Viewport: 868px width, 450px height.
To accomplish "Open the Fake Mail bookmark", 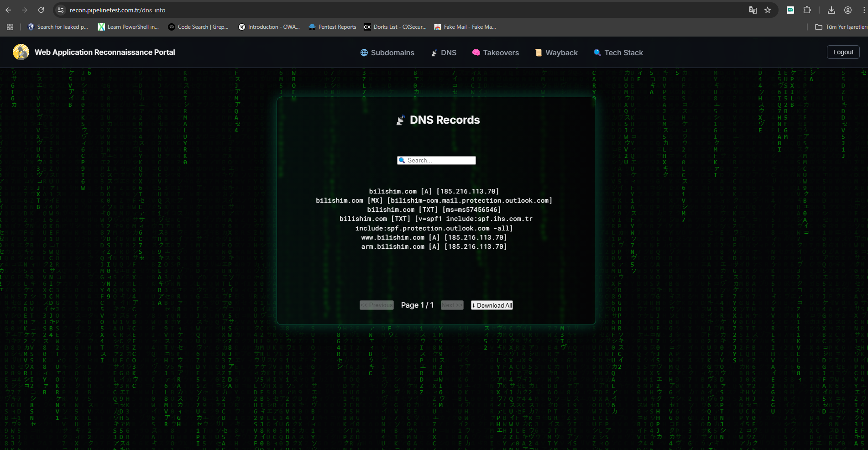I will (465, 27).
